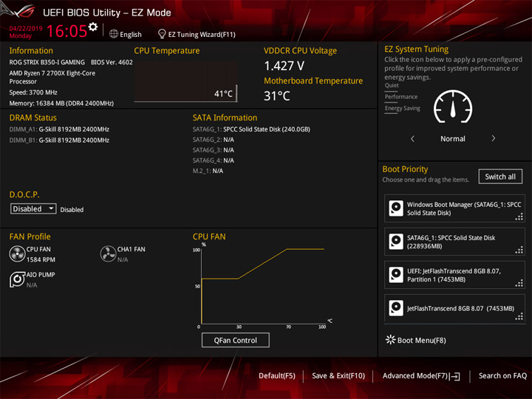Click Memory: 16384 MB (DDR4 2400MHz)
Screen dimensions: 532x399
61,103
